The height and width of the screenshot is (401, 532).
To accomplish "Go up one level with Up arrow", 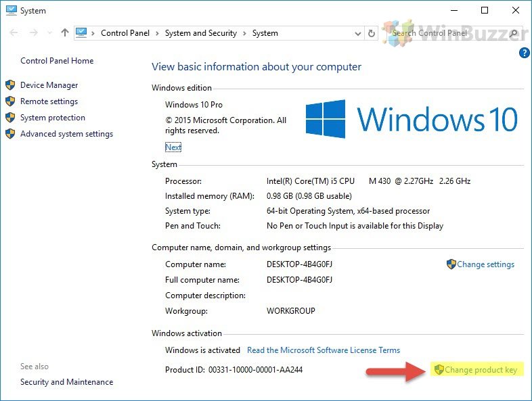I will [x=65, y=32].
